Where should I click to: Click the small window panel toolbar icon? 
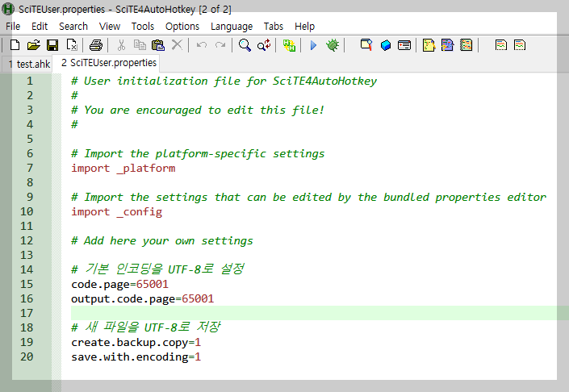pos(404,45)
